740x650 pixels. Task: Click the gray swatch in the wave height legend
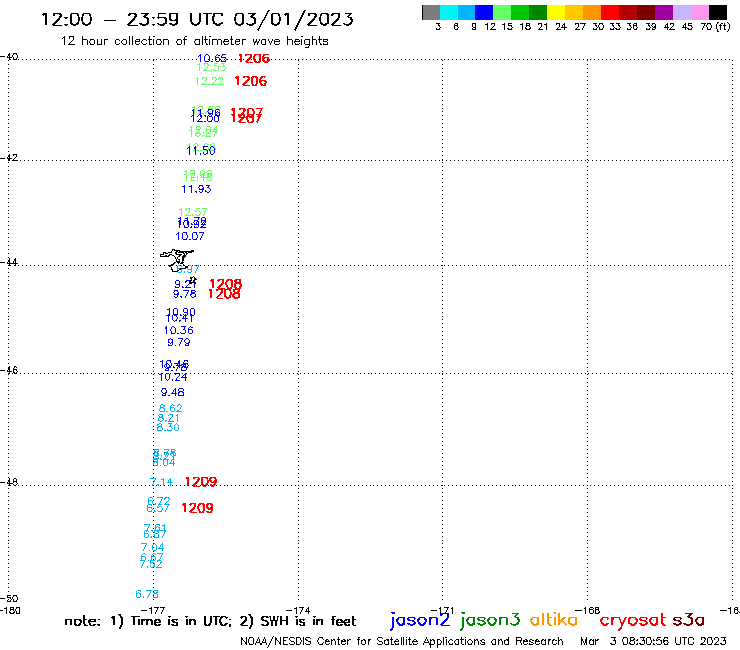click(x=431, y=12)
